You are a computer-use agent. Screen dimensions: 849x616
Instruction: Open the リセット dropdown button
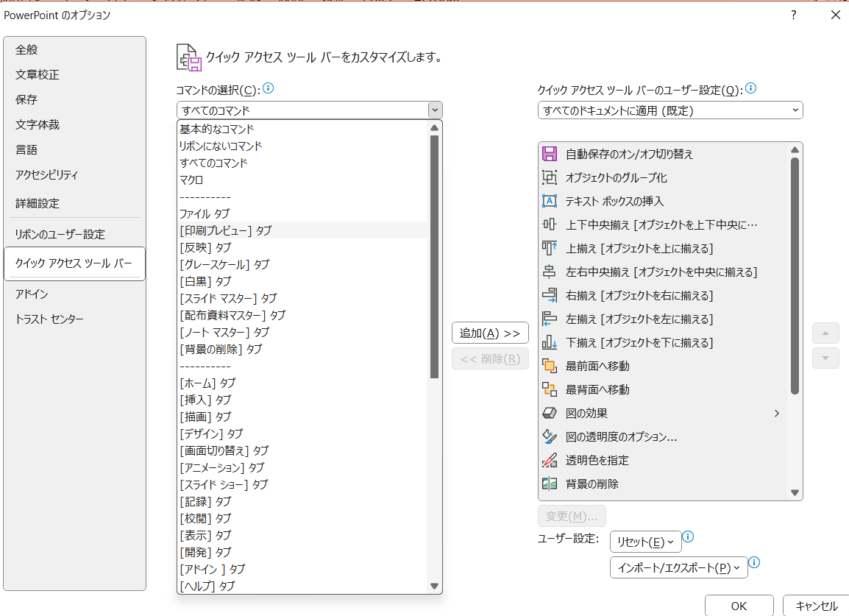coord(645,542)
